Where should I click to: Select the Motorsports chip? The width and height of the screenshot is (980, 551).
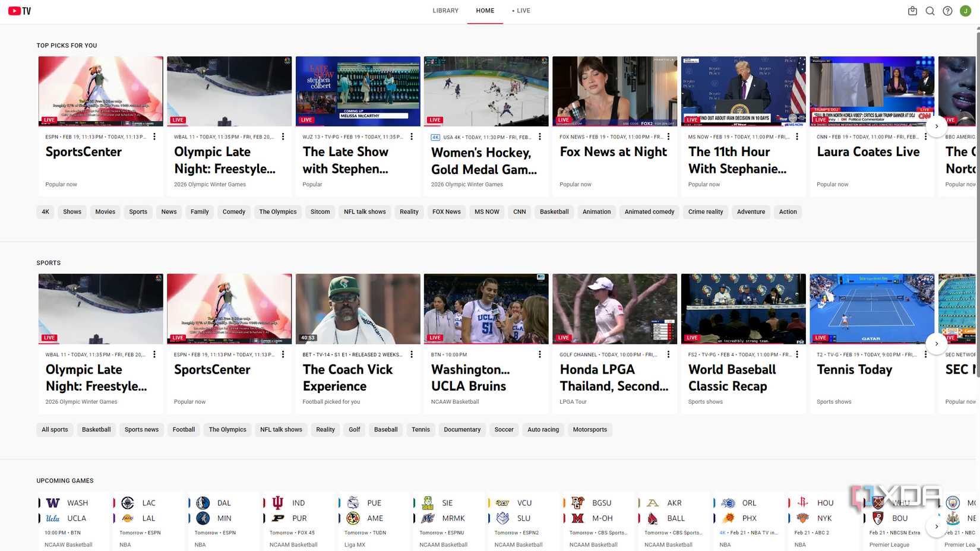(590, 430)
